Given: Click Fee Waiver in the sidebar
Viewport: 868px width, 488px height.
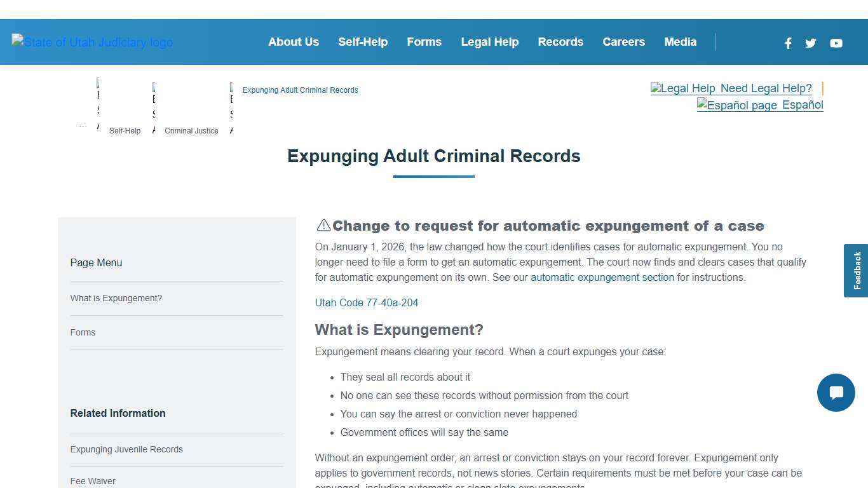Looking at the screenshot, I should (x=93, y=481).
